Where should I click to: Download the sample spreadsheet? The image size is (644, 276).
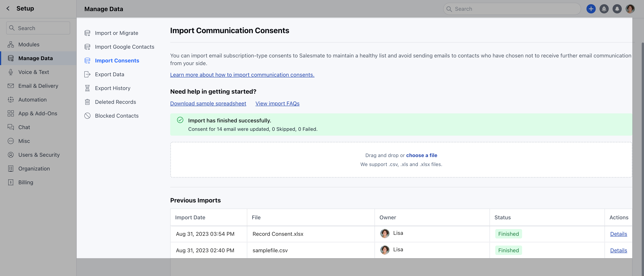tap(208, 103)
